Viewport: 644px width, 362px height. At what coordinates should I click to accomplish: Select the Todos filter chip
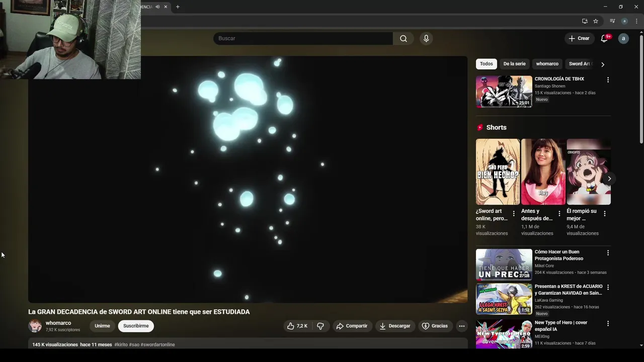486,64
